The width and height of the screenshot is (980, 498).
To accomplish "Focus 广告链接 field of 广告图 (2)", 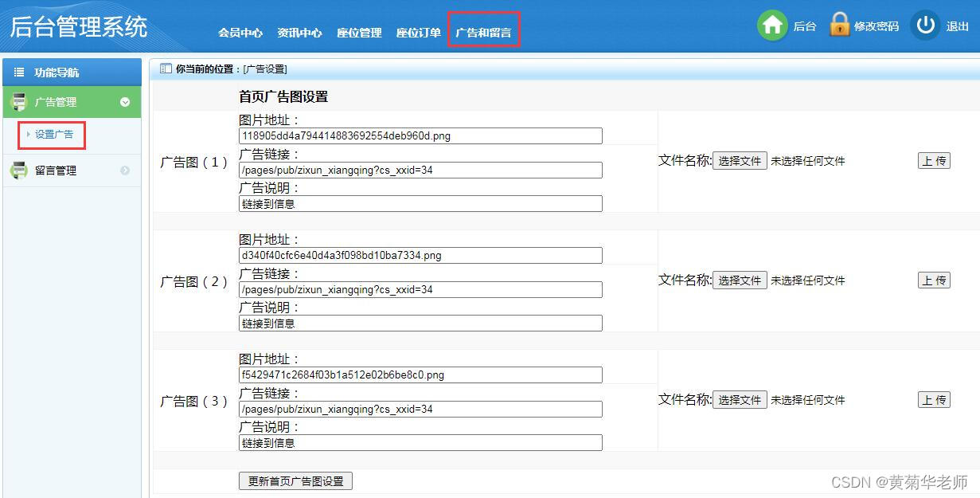I will tap(420, 289).
